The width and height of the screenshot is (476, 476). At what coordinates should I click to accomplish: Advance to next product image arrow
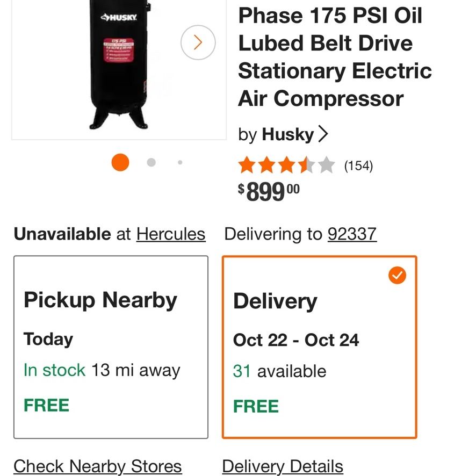pos(198,42)
